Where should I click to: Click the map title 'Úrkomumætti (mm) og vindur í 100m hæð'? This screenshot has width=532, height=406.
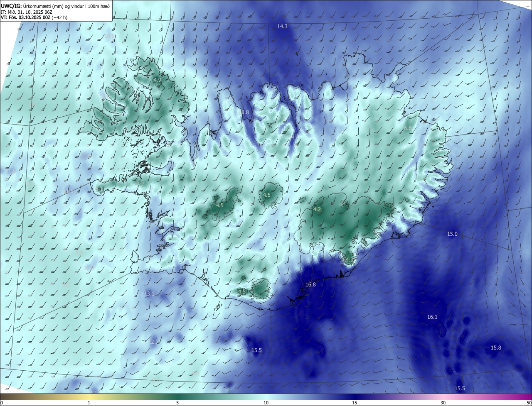pos(66,6)
